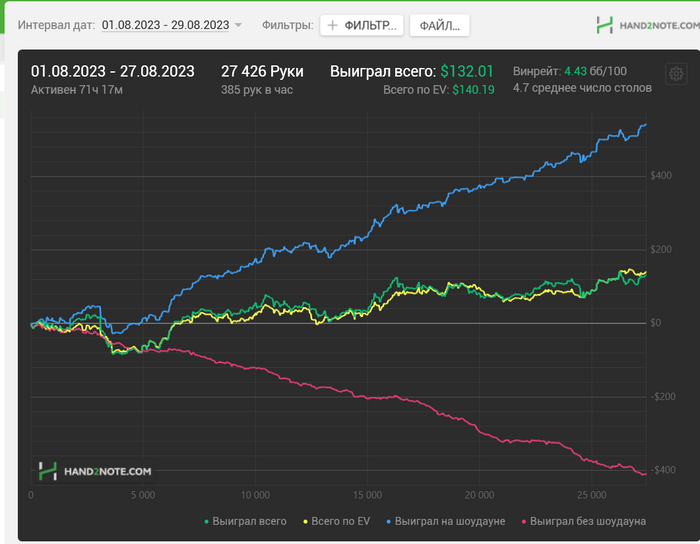
Task: Click the Интервал дат label
Action: [56, 25]
